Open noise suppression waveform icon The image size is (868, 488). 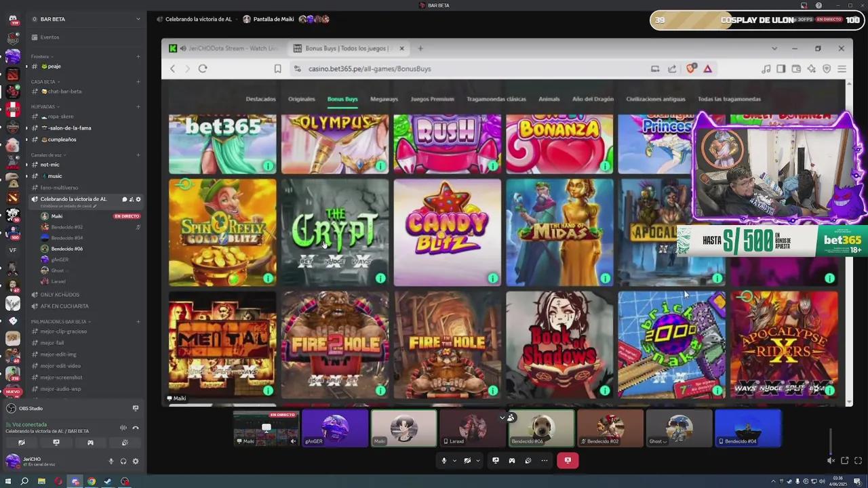click(123, 428)
